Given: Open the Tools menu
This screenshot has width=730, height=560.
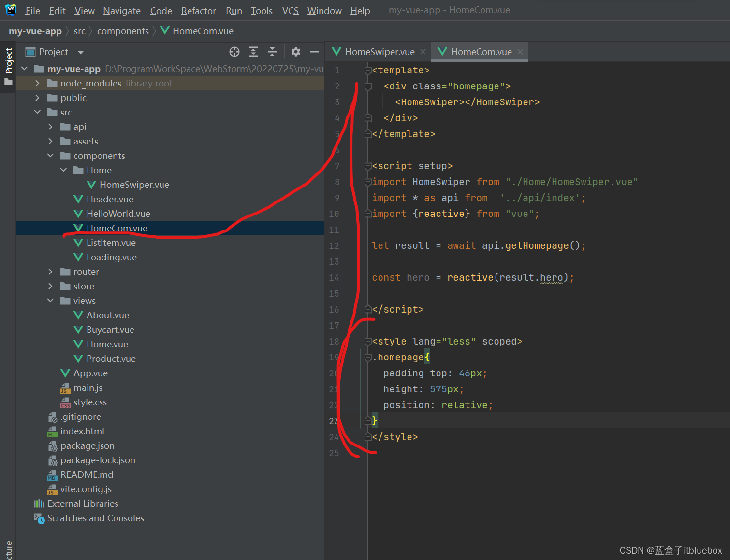Looking at the screenshot, I should (262, 11).
